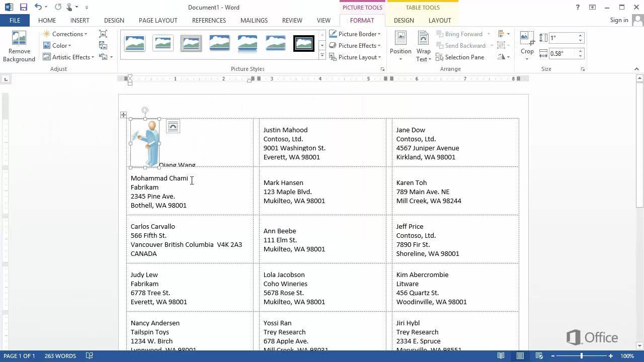Select the third picture style with gray frame
Screen dimensions: 644x362
tap(191, 43)
